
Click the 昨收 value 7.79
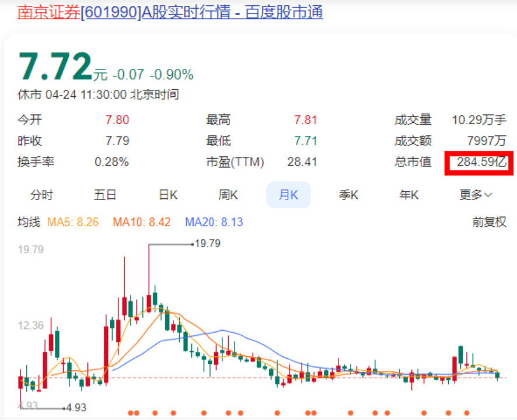[117, 141]
